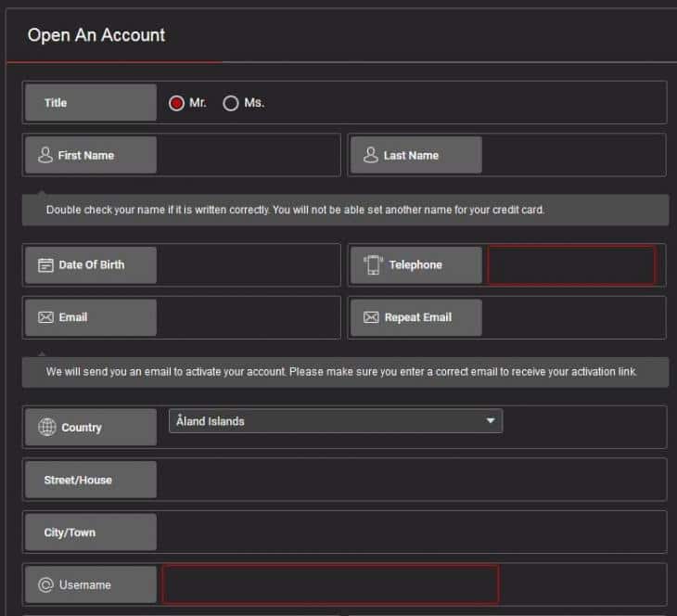
Task: Select the Mr. title radio button
Action: (x=176, y=103)
